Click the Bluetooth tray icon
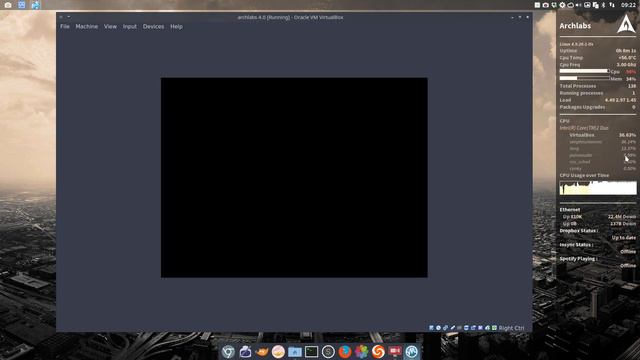 [603, 5]
